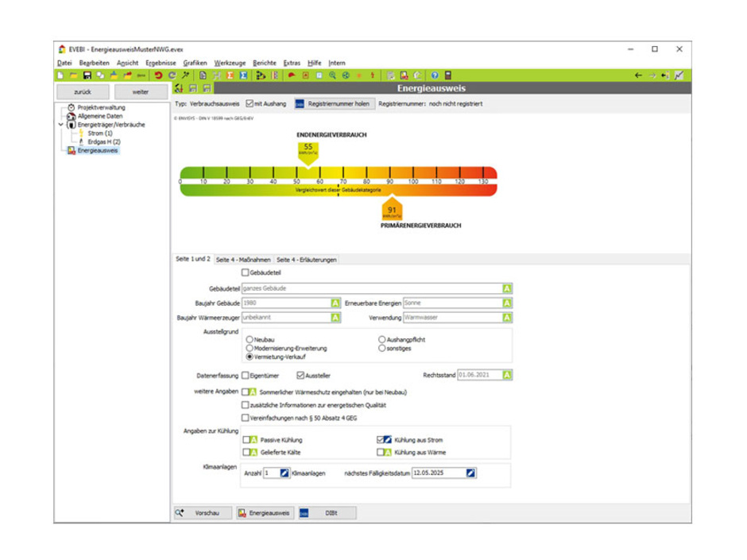Collapse the Energieträger/Verbräuche tree node

pyautogui.click(x=61, y=125)
